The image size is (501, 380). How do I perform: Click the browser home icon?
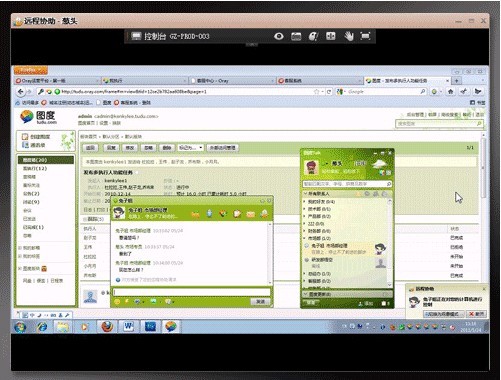click(450, 91)
